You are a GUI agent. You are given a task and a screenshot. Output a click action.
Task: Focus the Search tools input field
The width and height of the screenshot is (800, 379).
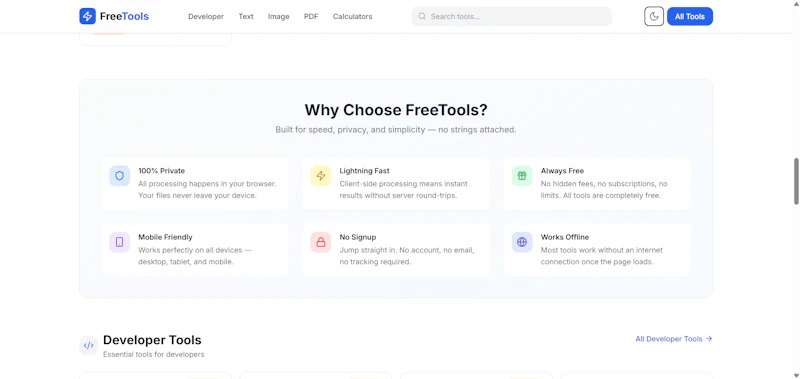coord(512,16)
